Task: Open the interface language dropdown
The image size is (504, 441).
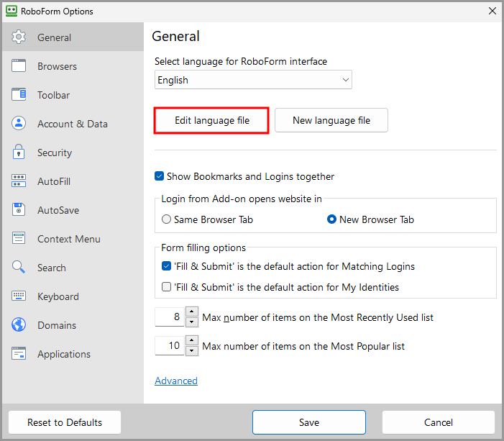Action: (x=253, y=79)
